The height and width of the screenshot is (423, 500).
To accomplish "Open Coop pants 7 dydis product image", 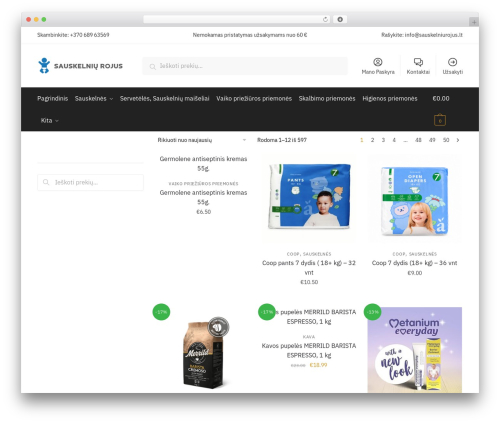I will [309, 197].
